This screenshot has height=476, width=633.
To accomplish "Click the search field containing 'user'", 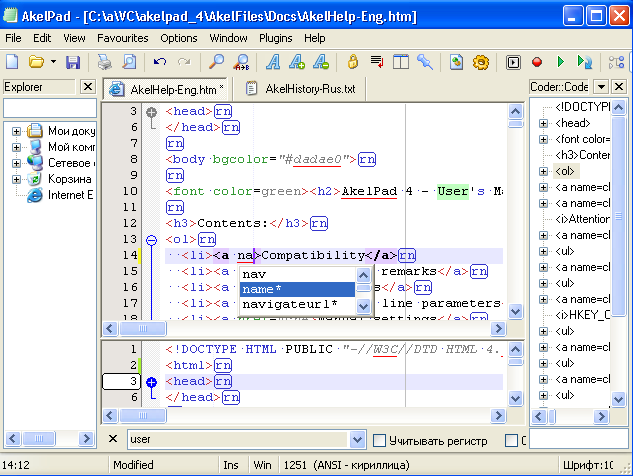I will point(237,439).
